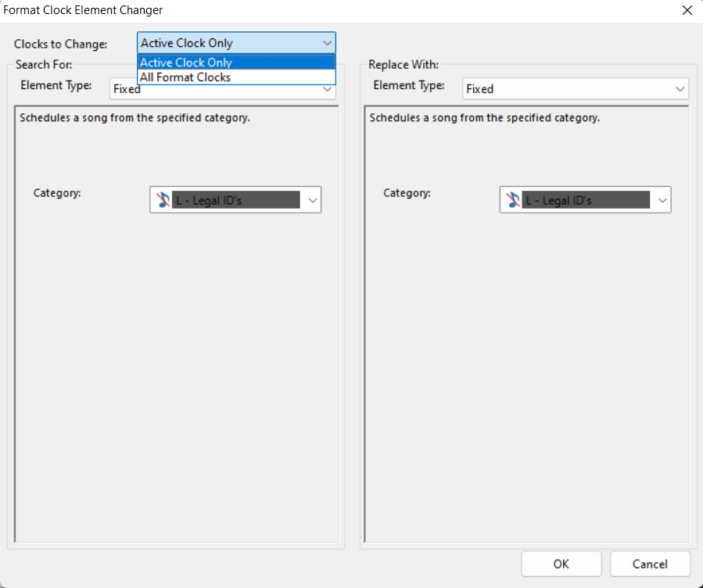Open the Replace With Element Type dropdown arrow
703x588 pixels.
pos(680,89)
